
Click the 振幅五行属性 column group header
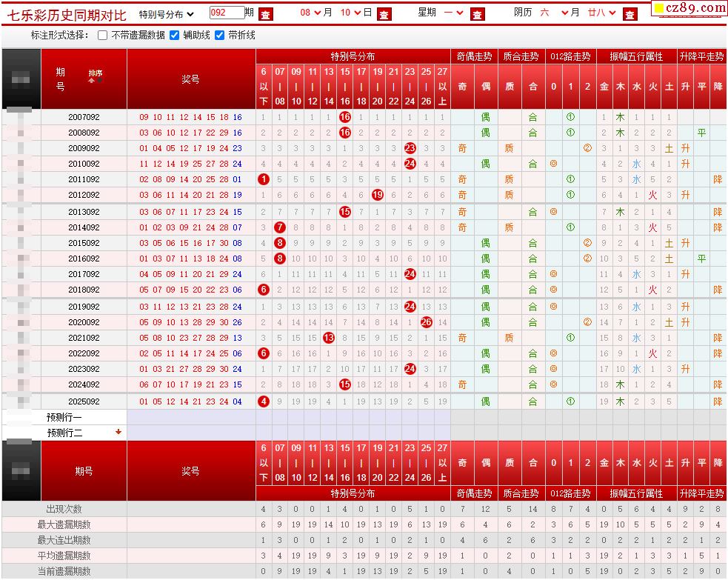(636, 56)
